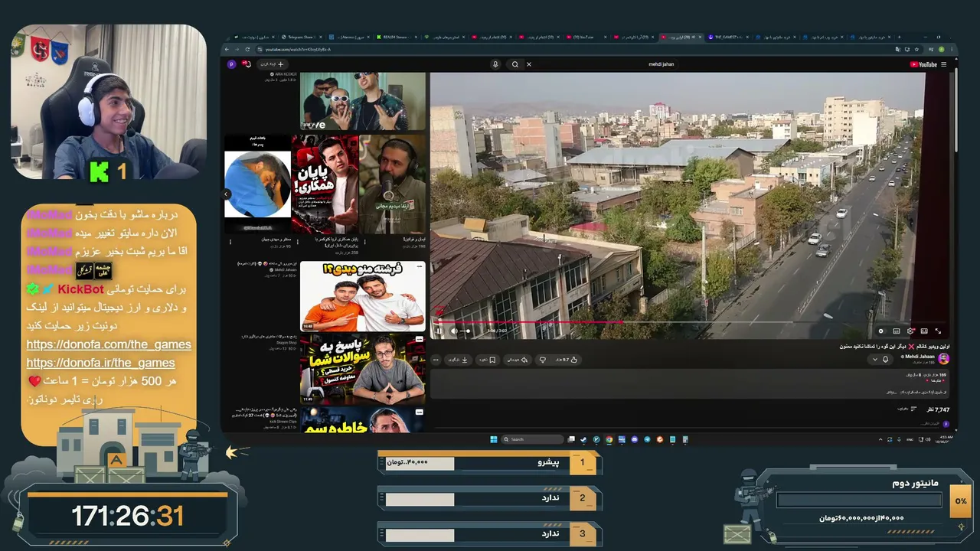Switch the player to theater mode
Image resolution: width=980 pixels, height=551 pixels.
(x=924, y=331)
